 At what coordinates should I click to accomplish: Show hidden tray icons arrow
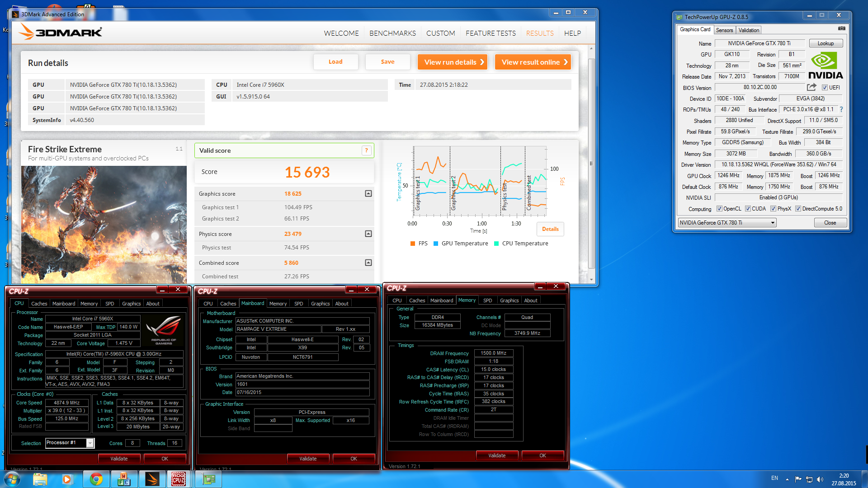[x=787, y=479]
